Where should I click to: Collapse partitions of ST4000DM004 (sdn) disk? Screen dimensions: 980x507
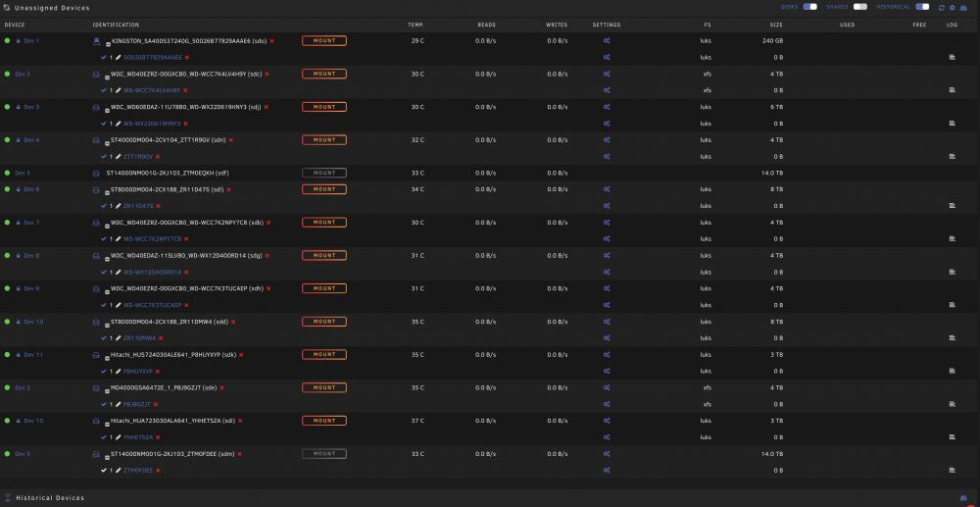point(108,144)
